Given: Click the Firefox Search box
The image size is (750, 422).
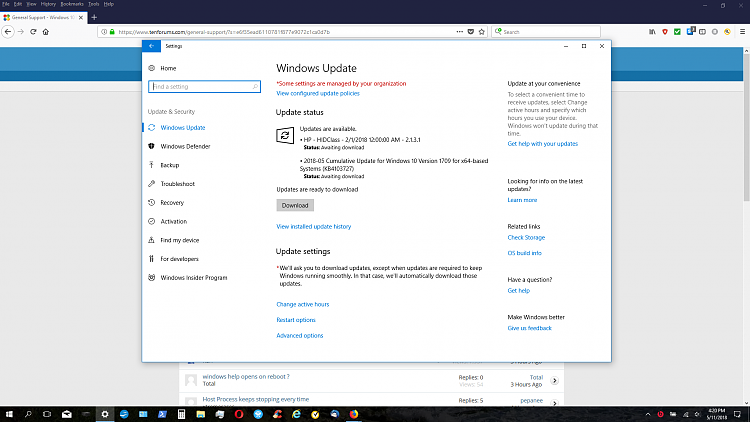Looking at the screenshot, I should coord(546,32).
